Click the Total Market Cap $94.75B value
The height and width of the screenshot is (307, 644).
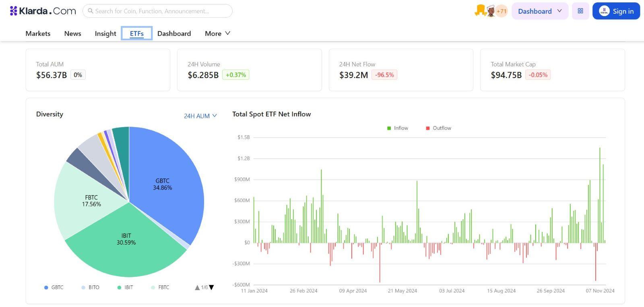pos(506,75)
